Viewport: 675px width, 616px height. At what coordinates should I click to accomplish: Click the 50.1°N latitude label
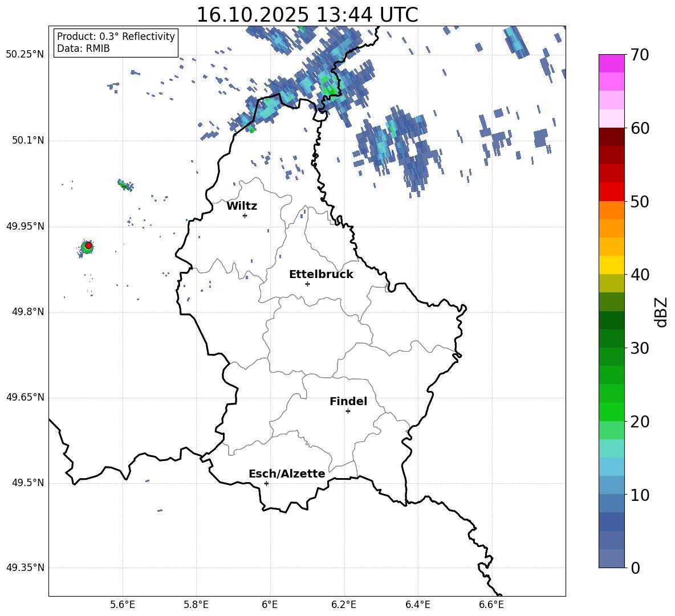(x=28, y=140)
